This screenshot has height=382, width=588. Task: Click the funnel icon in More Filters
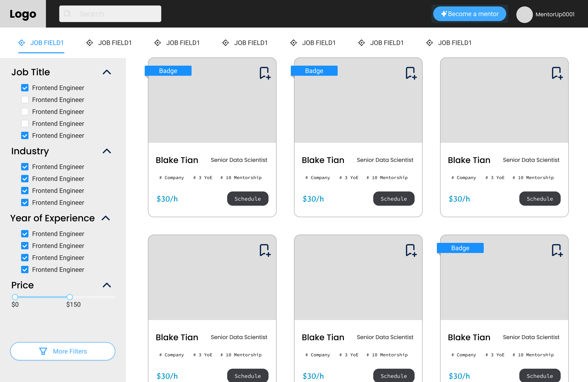pos(43,351)
